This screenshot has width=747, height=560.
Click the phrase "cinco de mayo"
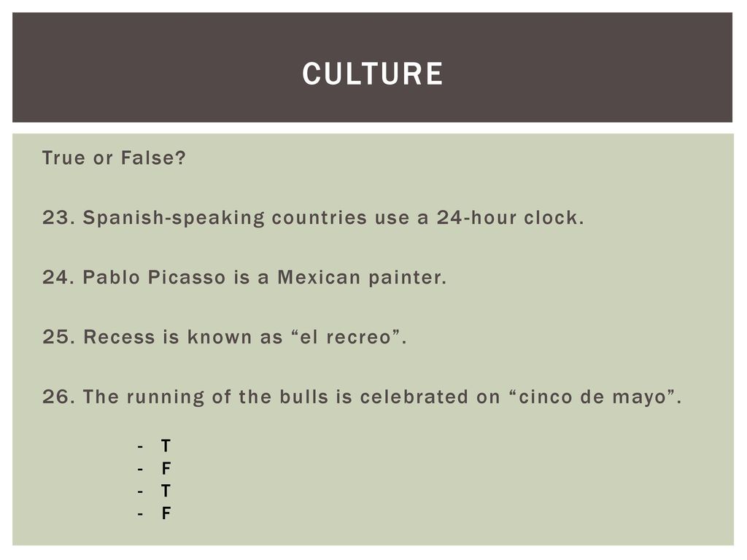pyautogui.click(x=592, y=397)
